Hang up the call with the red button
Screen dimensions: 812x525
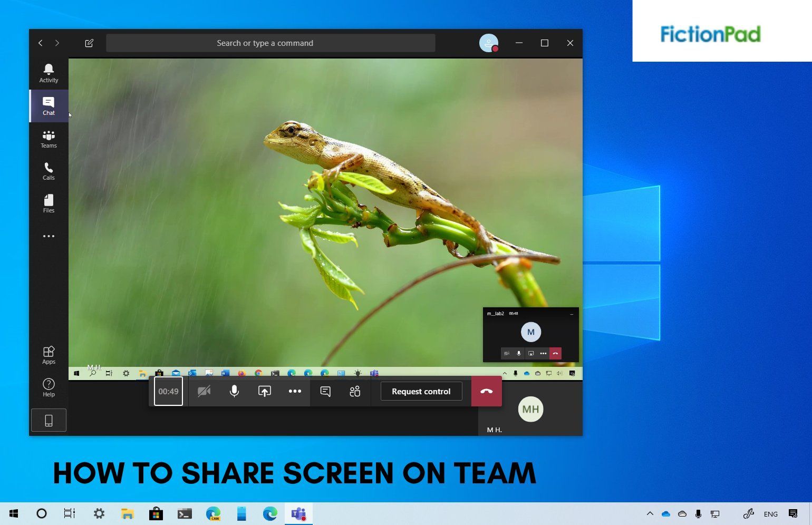pyautogui.click(x=486, y=391)
